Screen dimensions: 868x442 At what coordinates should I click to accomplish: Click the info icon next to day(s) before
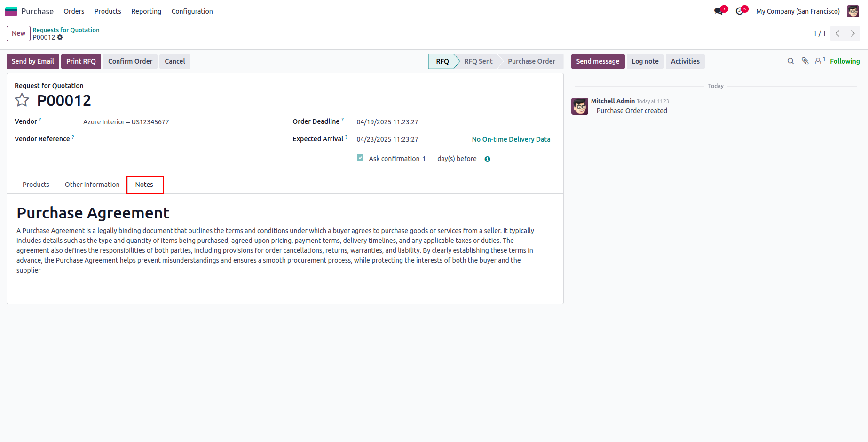[x=487, y=159]
